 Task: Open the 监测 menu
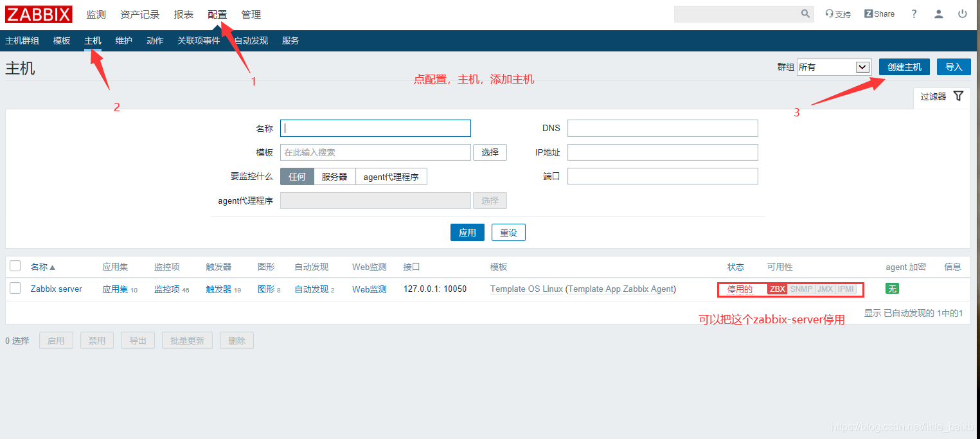[x=96, y=14]
